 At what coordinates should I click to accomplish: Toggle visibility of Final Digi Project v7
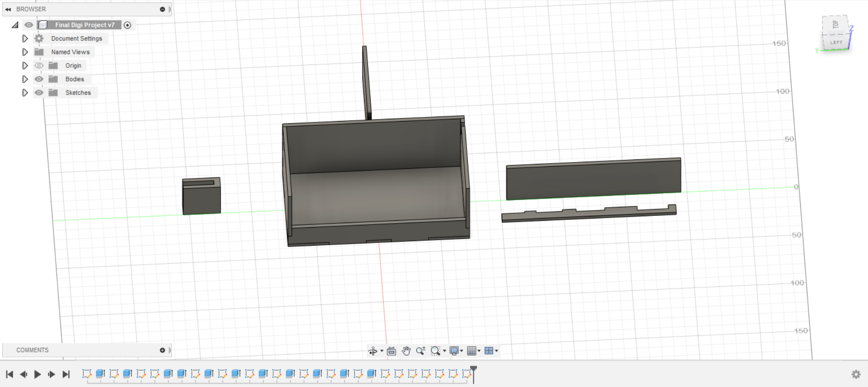point(29,25)
